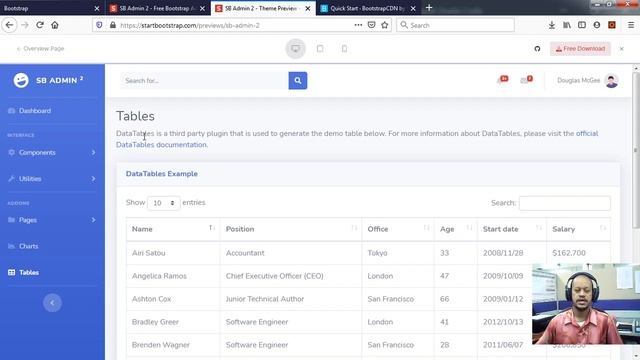Viewport: 640px width, 360px height.
Task: Open the GitHub icon link
Action: [537, 49]
